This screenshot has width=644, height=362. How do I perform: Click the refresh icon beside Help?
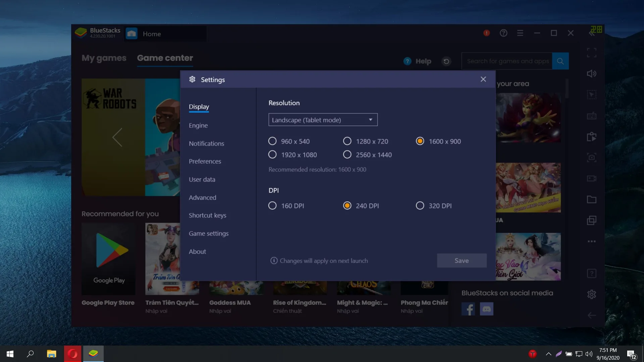pos(446,61)
